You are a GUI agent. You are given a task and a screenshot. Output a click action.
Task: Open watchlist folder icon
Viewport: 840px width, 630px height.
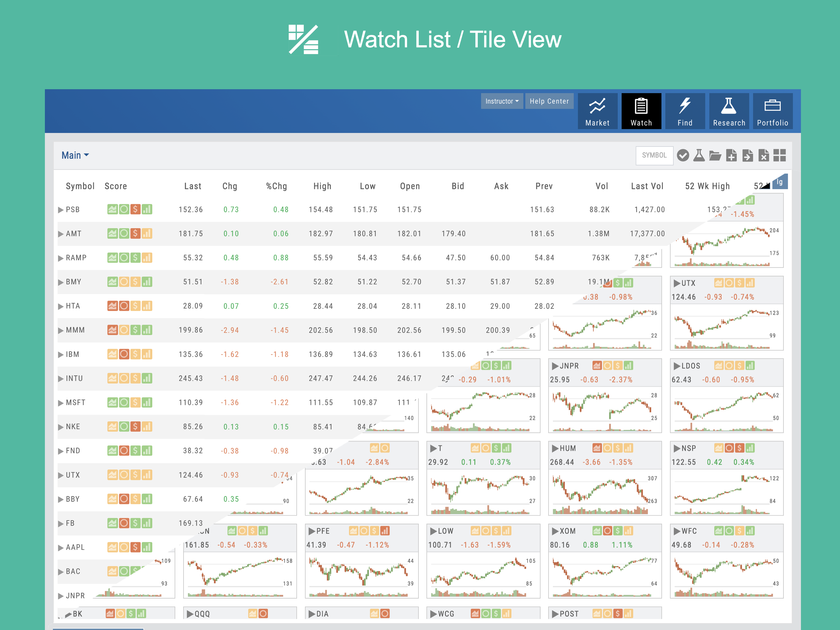[715, 155]
